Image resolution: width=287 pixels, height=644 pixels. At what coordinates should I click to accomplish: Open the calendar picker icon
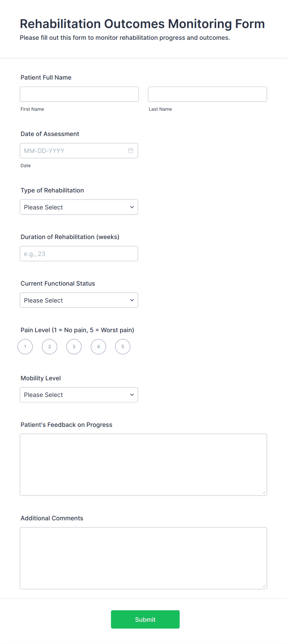131,151
